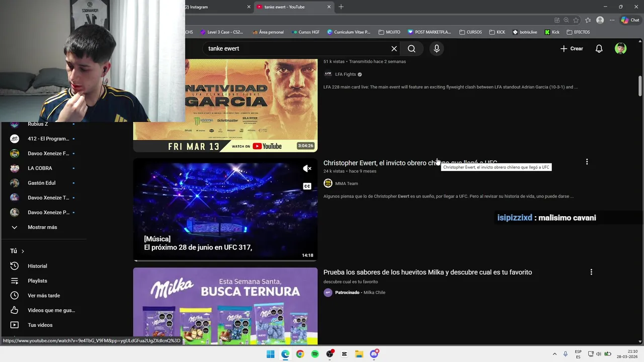Open Videos que me gustan
644x362 pixels.
(x=51, y=310)
